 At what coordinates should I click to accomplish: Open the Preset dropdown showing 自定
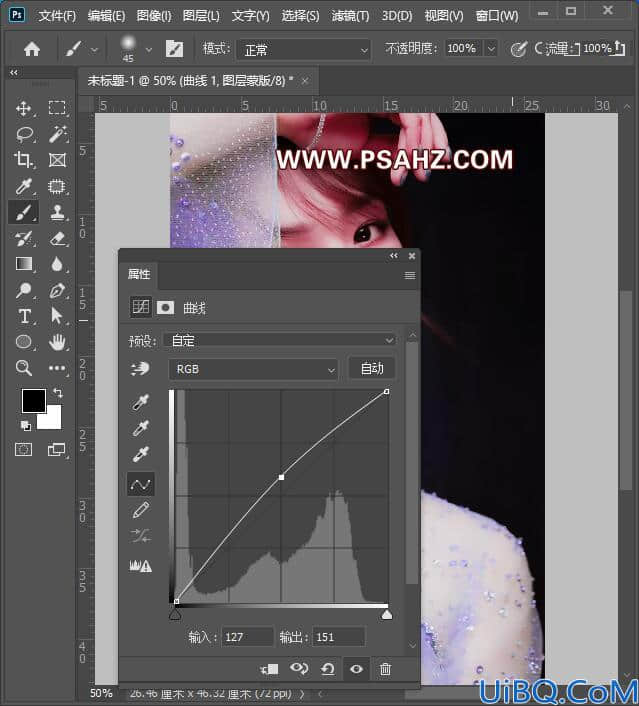click(x=280, y=340)
